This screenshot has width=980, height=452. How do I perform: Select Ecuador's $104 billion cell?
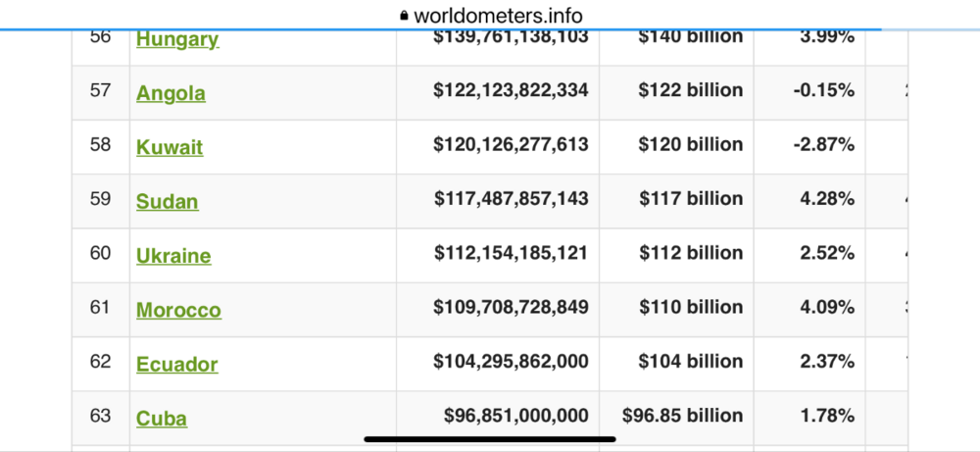[690, 361]
